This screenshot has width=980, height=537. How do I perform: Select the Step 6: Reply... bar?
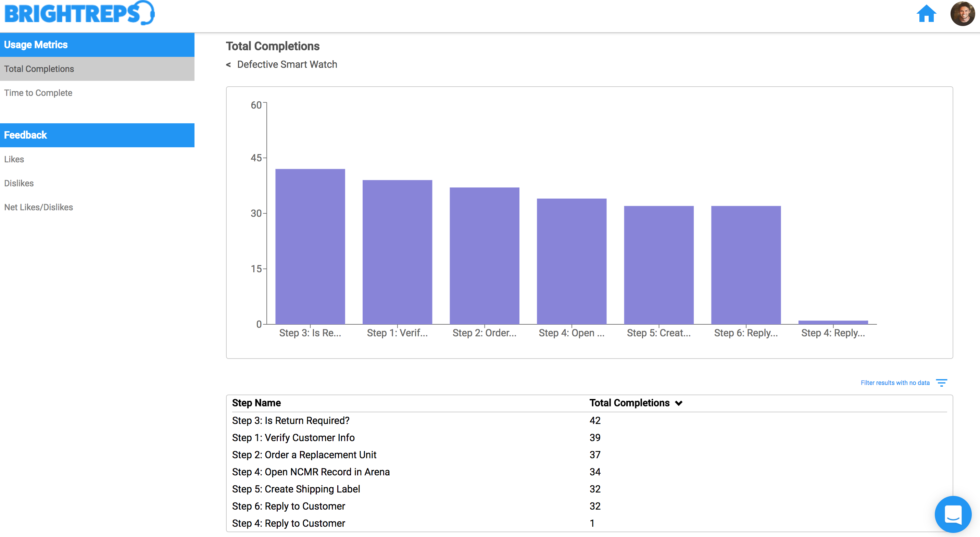(746, 265)
